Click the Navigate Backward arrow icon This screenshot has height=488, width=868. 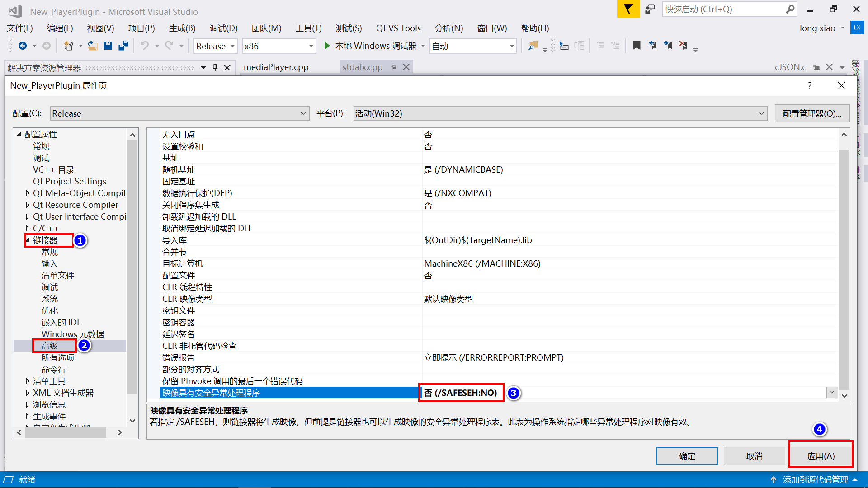tap(22, 46)
